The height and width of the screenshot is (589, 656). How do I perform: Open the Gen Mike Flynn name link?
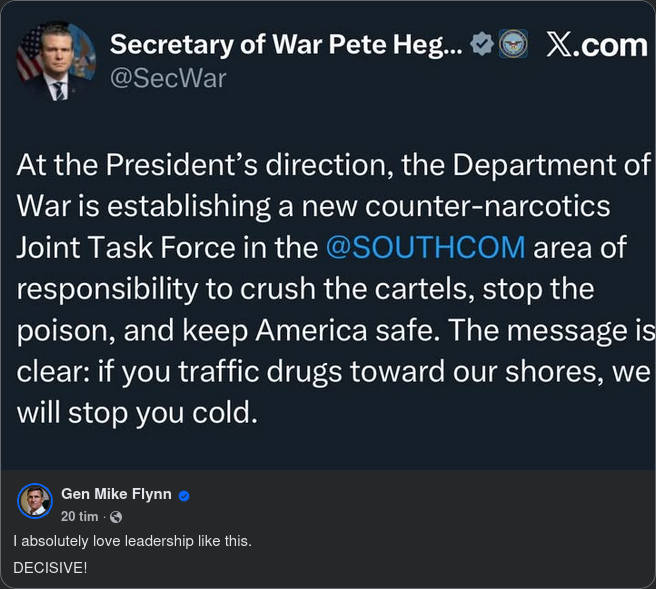116,494
